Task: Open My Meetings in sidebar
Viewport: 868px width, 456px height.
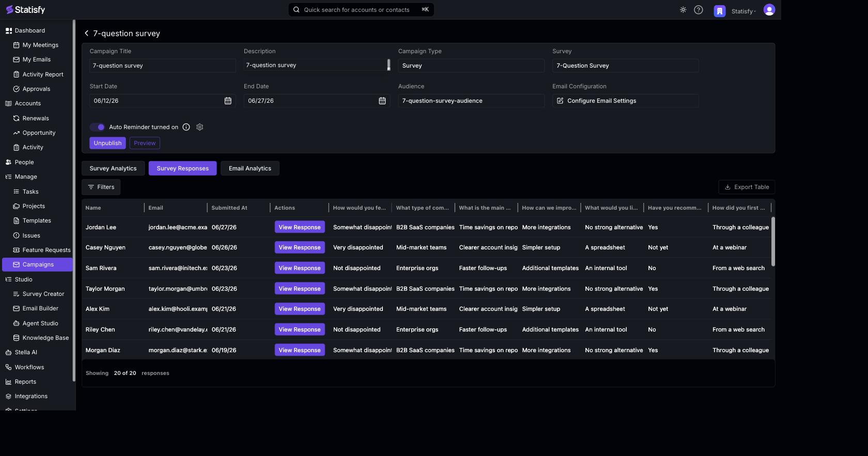Action: [36, 45]
